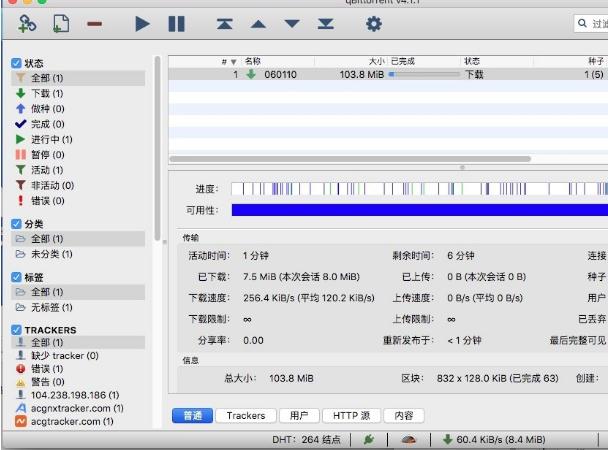Click the sidebar vertical scrollbar
Screen dimensions: 608x450
tap(157, 148)
